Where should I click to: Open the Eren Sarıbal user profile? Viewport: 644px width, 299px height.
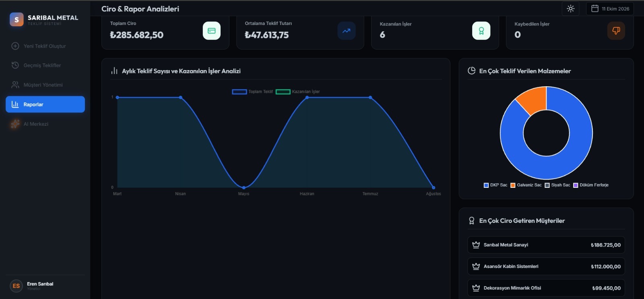pyautogui.click(x=45, y=286)
